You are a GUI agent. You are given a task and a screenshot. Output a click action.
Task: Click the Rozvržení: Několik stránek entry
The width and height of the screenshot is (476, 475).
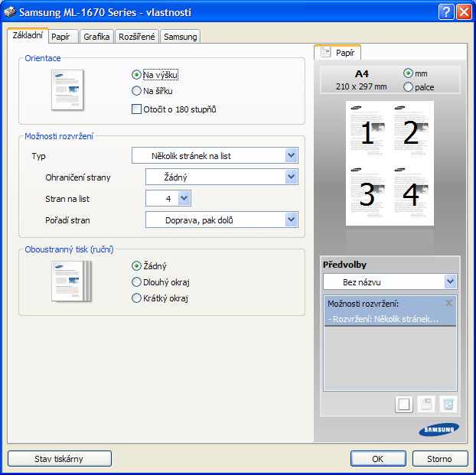[383, 319]
